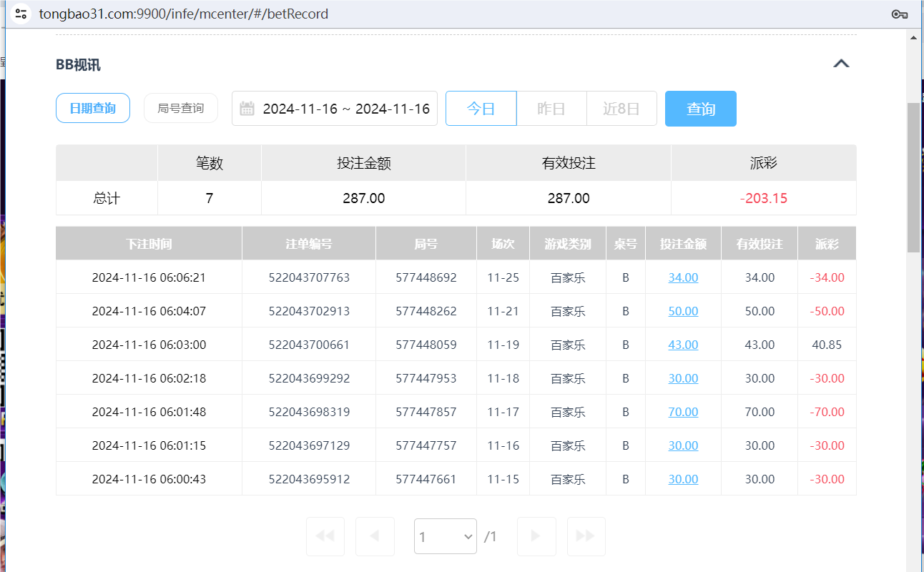924x572 pixels.
Task: Click the next-page arrow icon
Action: click(536, 536)
